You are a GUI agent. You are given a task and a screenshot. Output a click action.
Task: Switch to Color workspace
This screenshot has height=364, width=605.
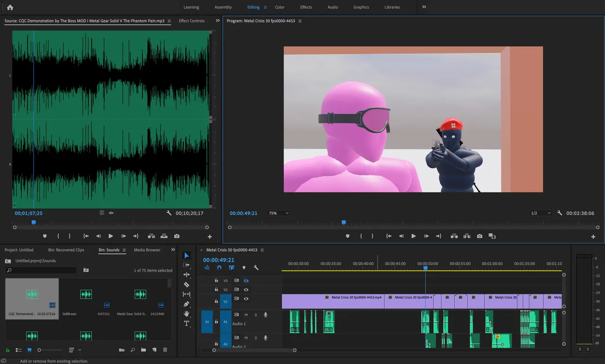(x=280, y=7)
